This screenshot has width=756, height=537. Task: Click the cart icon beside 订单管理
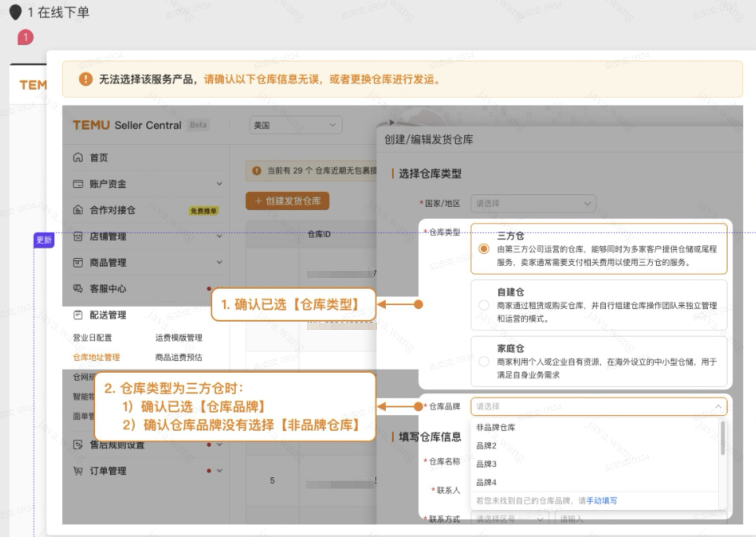pyautogui.click(x=77, y=470)
